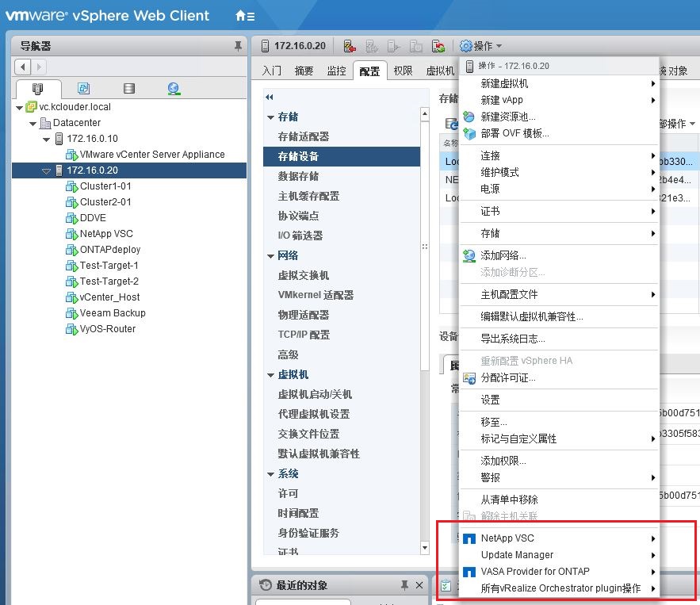The height and width of the screenshot is (605, 700).
Task: Open Hosts and Clusters navigator tab
Action: click(x=38, y=88)
